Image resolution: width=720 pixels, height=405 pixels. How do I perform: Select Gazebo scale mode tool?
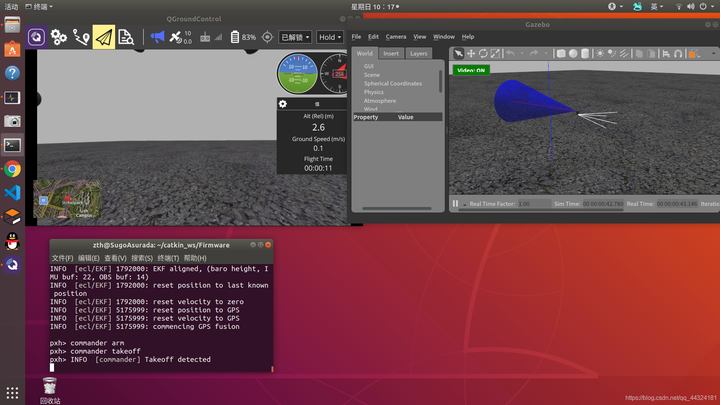pyautogui.click(x=495, y=54)
